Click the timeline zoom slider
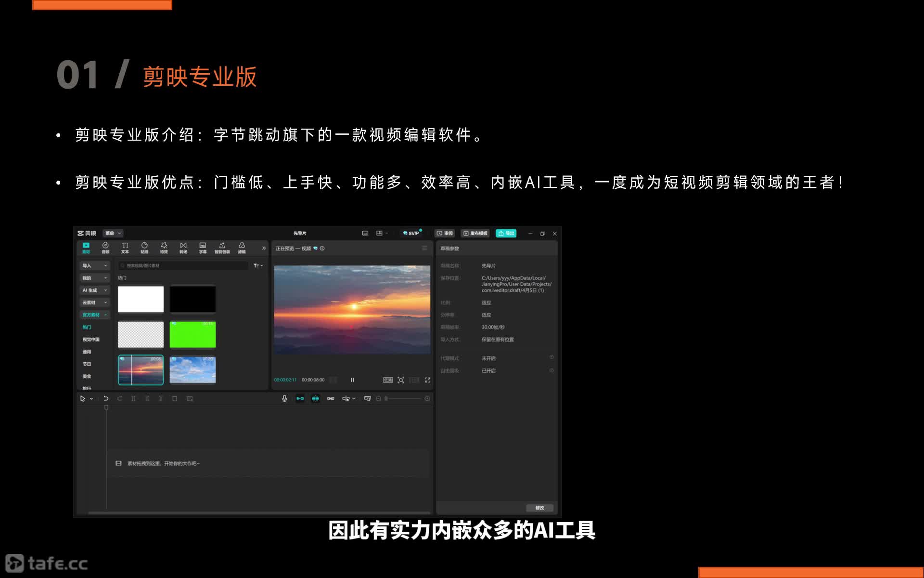924x578 pixels. [403, 398]
